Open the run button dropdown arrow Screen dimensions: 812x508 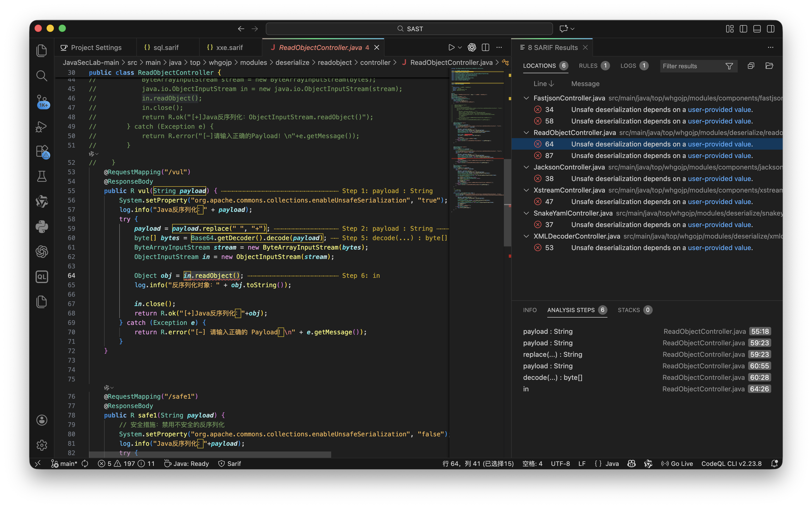point(460,48)
